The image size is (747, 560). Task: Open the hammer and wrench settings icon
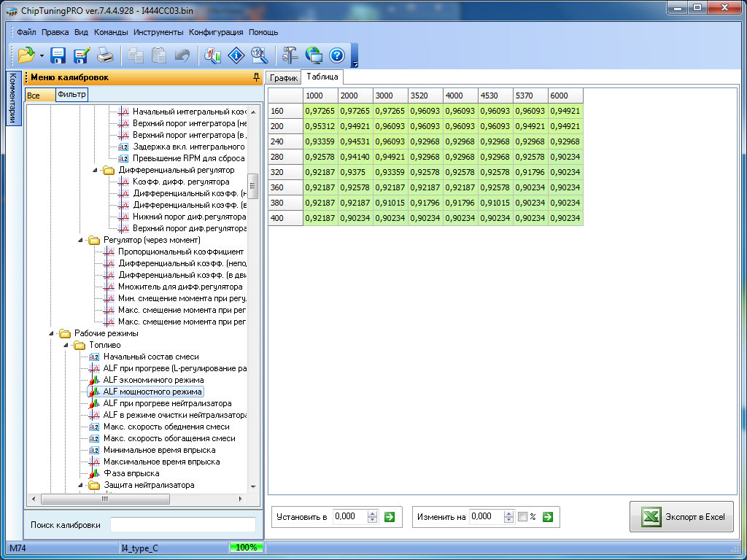[290, 55]
